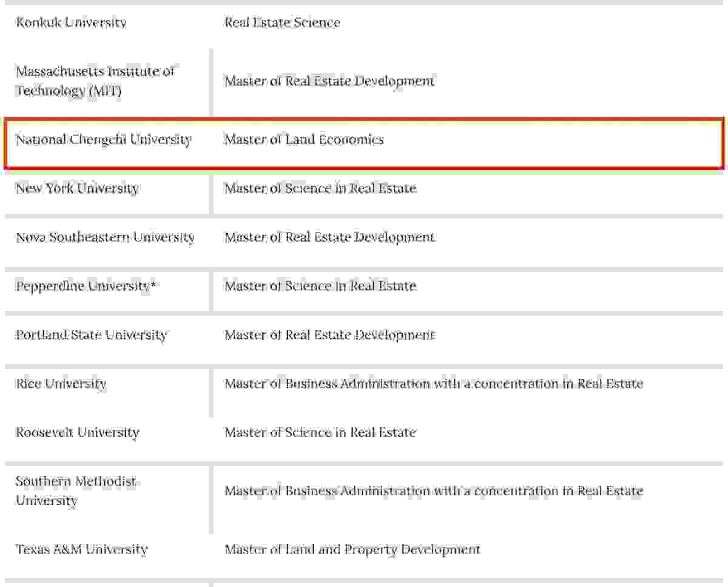
Task: Click New York University's Master of Science program
Action: tap(320, 188)
